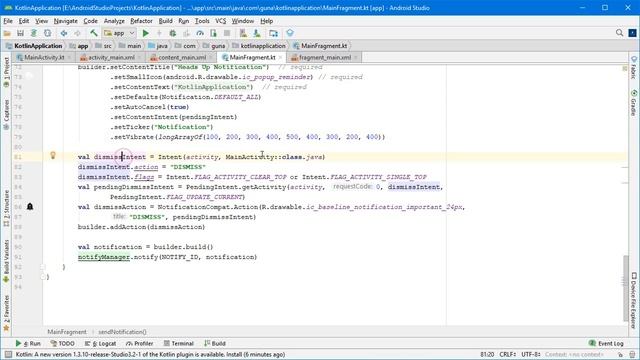Image resolution: width=640 pixels, height=360 pixels.
Task: Click the Attach debugger to process icon
Action: [213, 33]
